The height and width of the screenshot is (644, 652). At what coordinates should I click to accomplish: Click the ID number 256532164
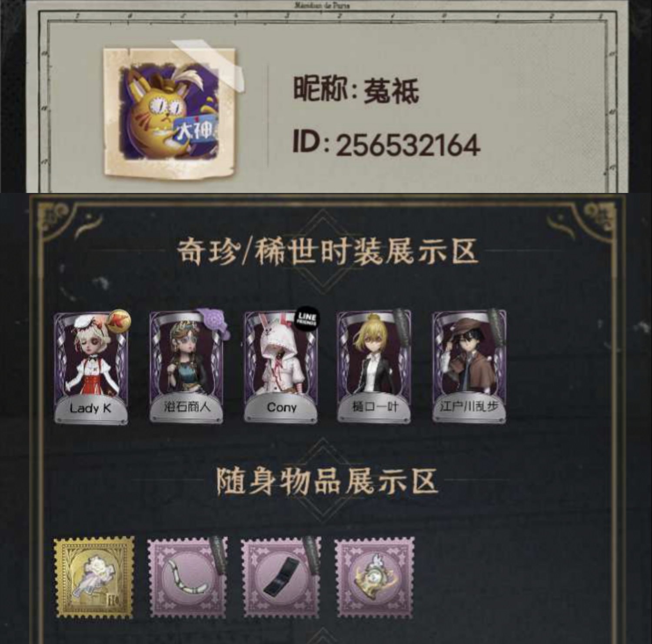[408, 145]
